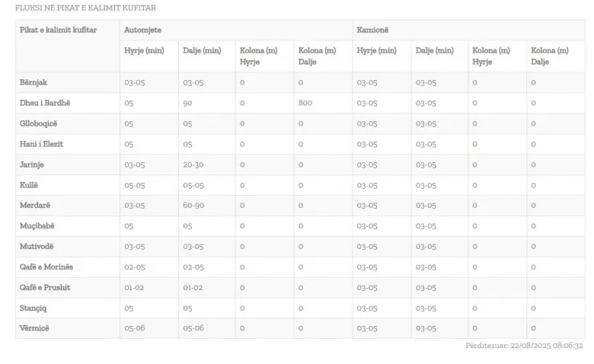Click the 800 column length cell
This screenshot has width=594, height=364.
pos(305,103)
